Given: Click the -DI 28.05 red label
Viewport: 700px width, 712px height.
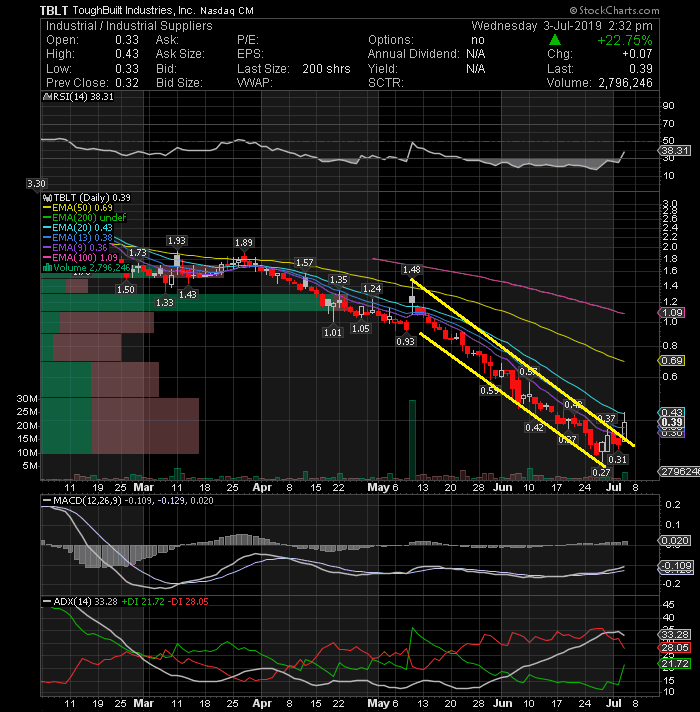Looking at the screenshot, I should point(188,602).
